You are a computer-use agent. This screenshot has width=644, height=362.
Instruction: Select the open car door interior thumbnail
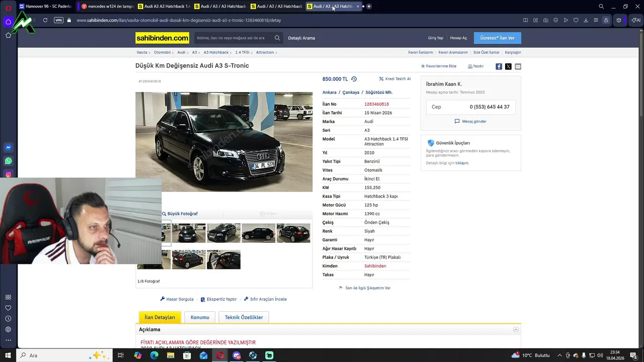[x=223, y=259]
